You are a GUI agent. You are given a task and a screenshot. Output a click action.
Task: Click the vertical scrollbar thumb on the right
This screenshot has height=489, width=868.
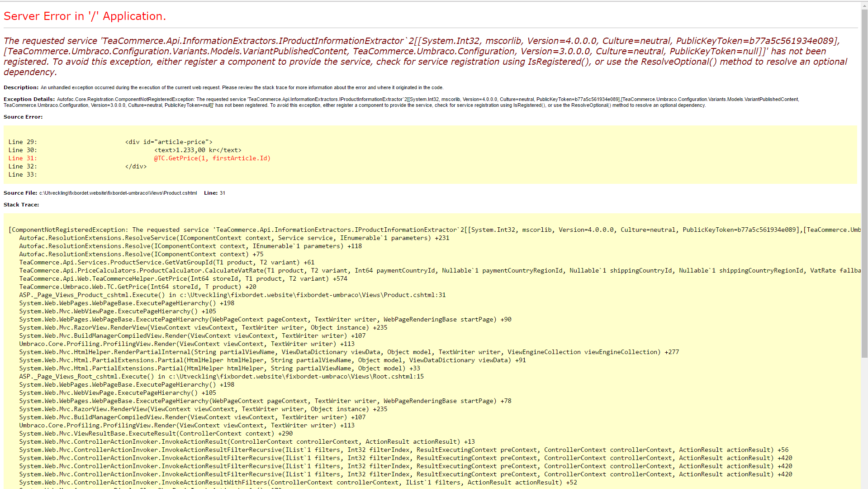pos(864,183)
